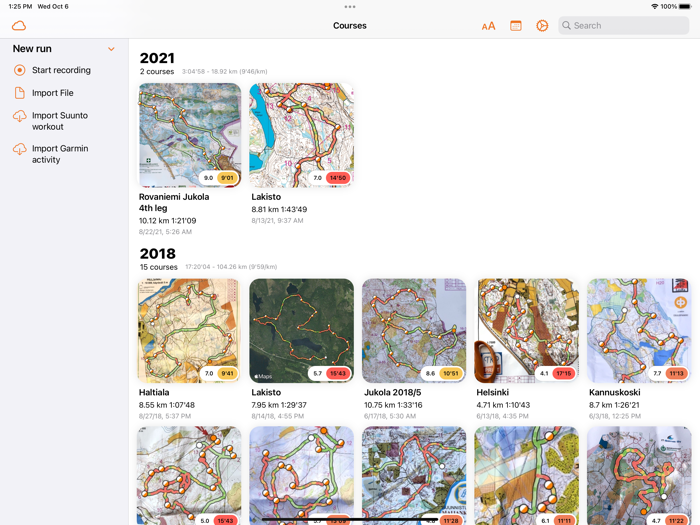Click 10.12 km 1:21'09 text
This screenshot has width=700, height=525.
(x=167, y=221)
